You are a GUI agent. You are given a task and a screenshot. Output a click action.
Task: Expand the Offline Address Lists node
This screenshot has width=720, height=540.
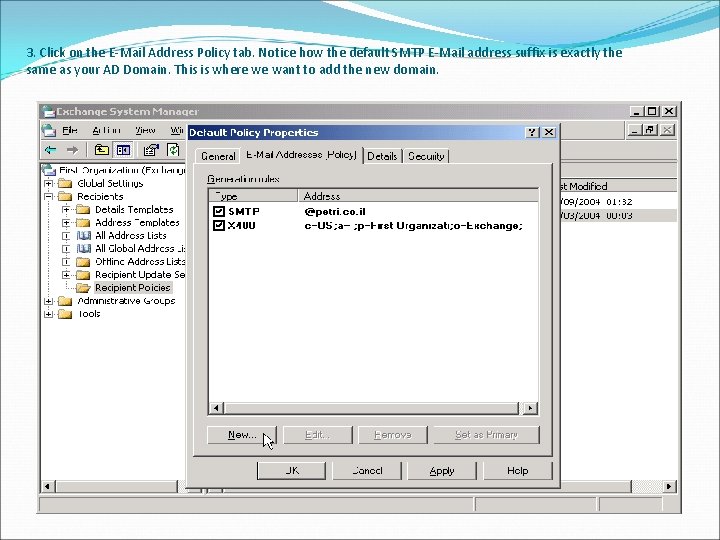point(66,262)
